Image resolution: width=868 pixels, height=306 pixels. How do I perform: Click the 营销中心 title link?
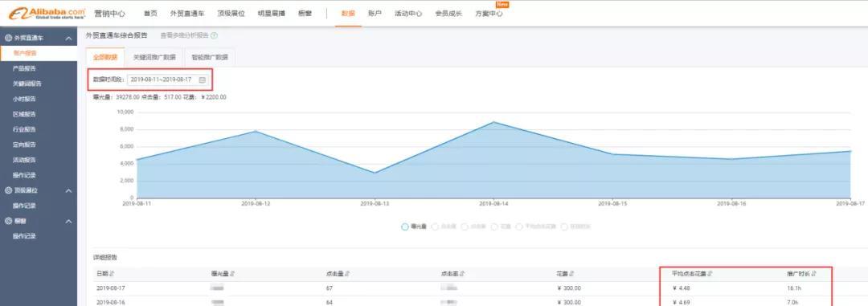click(x=109, y=14)
